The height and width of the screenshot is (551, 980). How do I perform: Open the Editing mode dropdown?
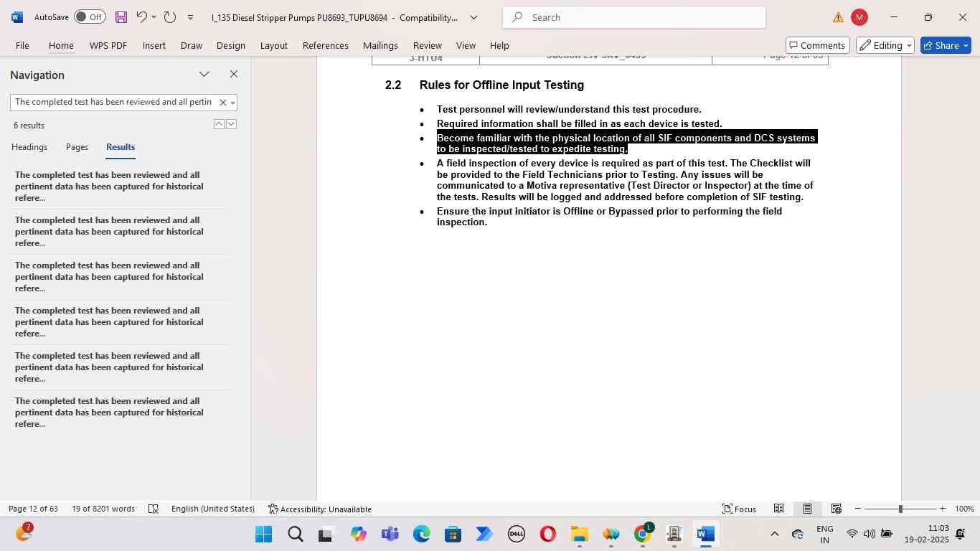pos(885,45)
